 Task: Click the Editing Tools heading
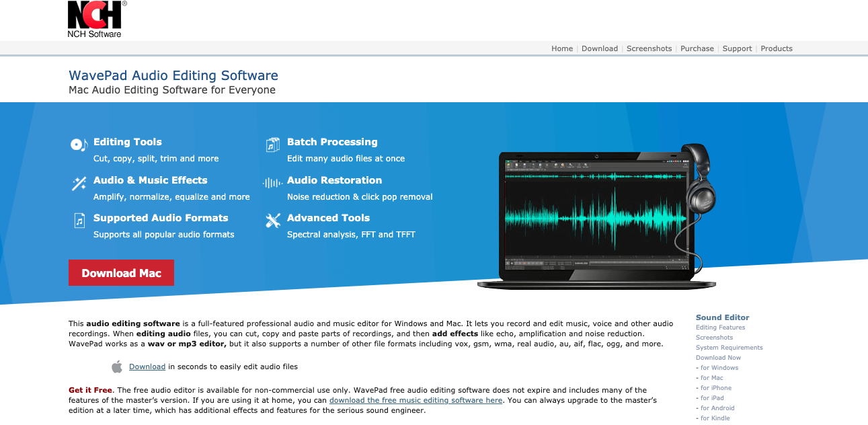(x=128, y=142)
